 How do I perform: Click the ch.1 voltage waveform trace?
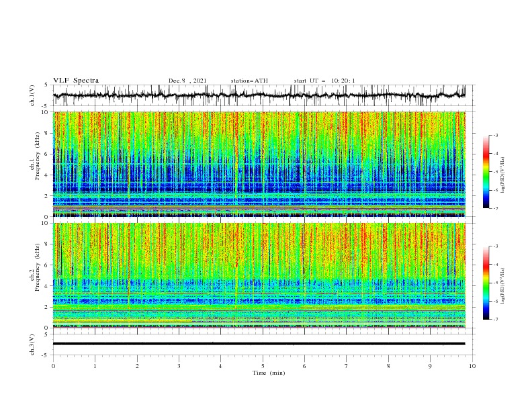259,95
